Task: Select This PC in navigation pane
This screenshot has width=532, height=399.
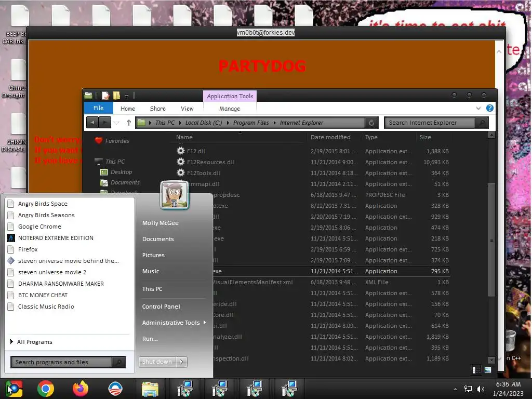Action: 115,162
